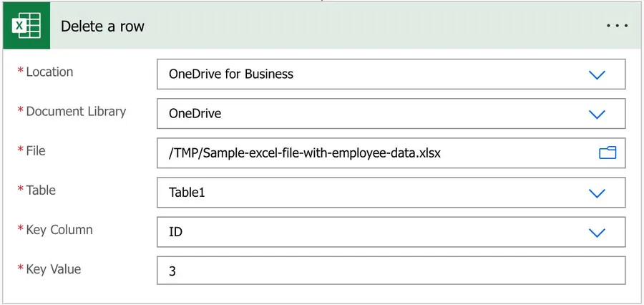Click the "OneDrive for Business" location text
Image resolution: width=644 pixels, height=305 pixels.
(x=231, y=74)
